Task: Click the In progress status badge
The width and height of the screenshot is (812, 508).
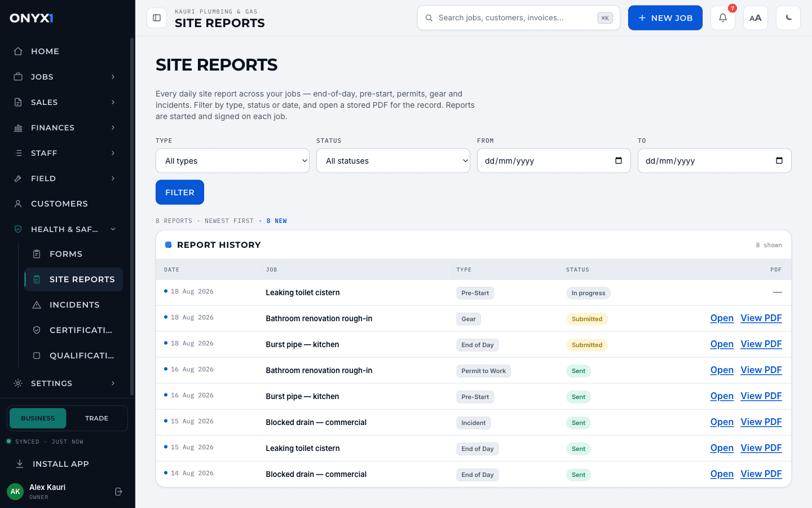Action: 588,293
